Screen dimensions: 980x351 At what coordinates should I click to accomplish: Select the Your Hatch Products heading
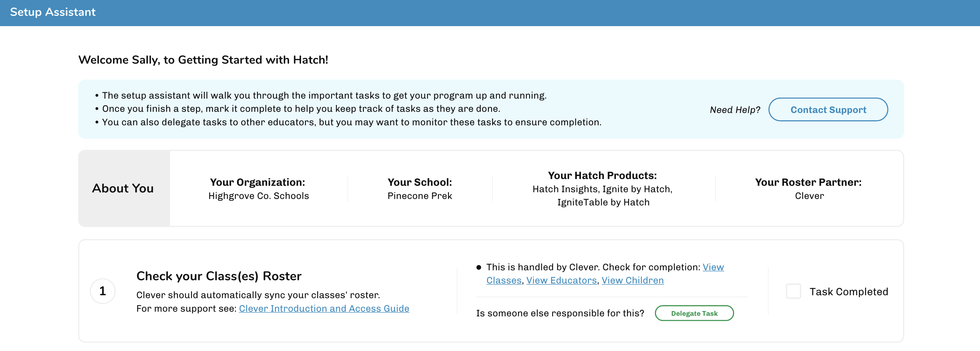point(602,176)
